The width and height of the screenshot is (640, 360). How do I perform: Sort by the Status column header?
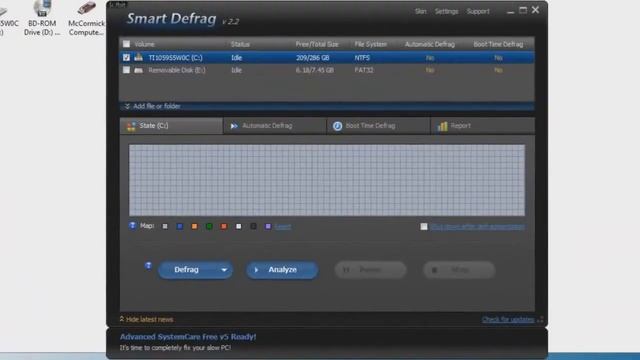[240, 44]
